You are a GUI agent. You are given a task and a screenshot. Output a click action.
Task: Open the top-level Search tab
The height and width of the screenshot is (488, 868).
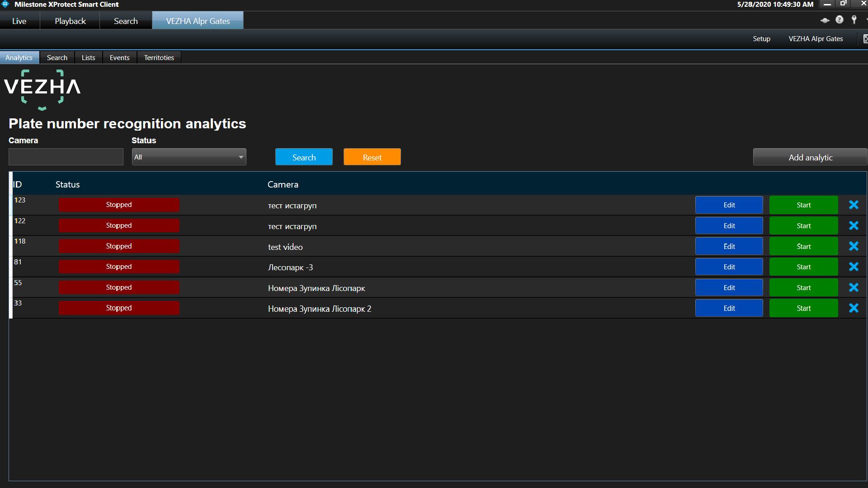(x=126, y=21)
